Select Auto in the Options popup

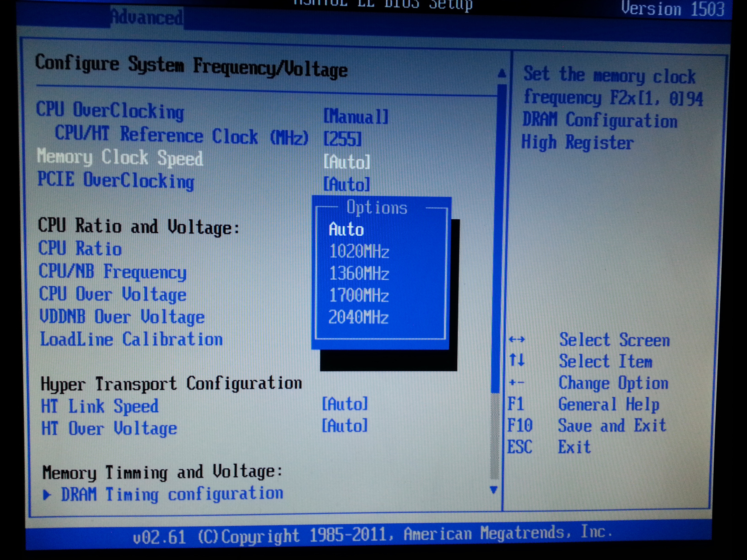click(346, 229)
